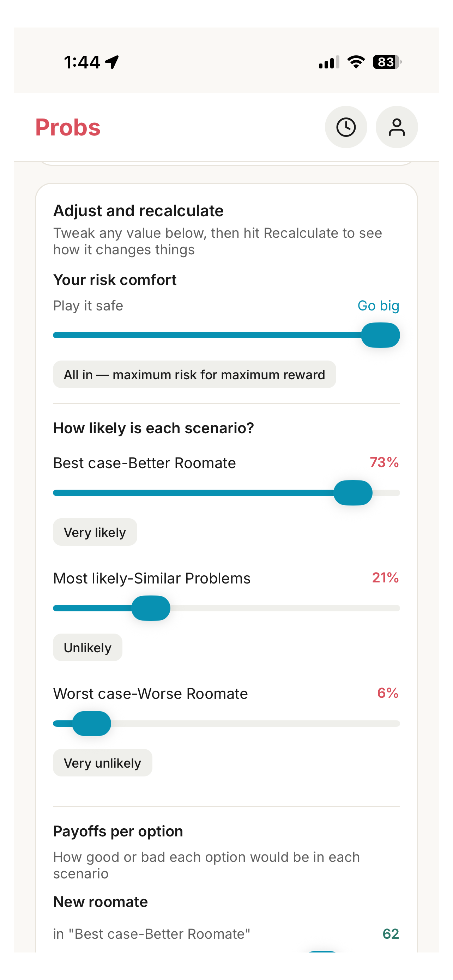
Task: Tap the 'Go big' label
Action: 378,306
